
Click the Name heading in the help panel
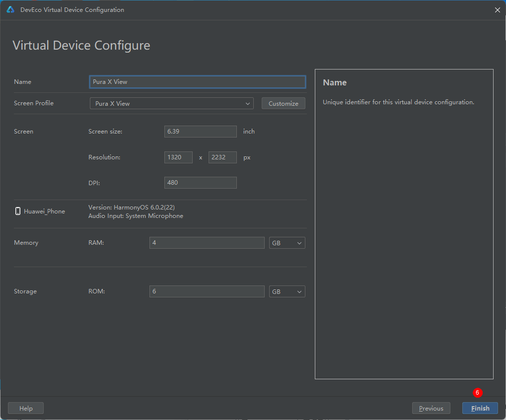[335, 82]
